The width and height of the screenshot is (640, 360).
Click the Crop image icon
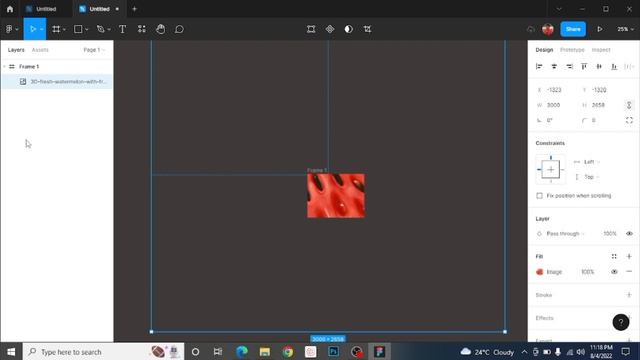(x=367, y=29)
